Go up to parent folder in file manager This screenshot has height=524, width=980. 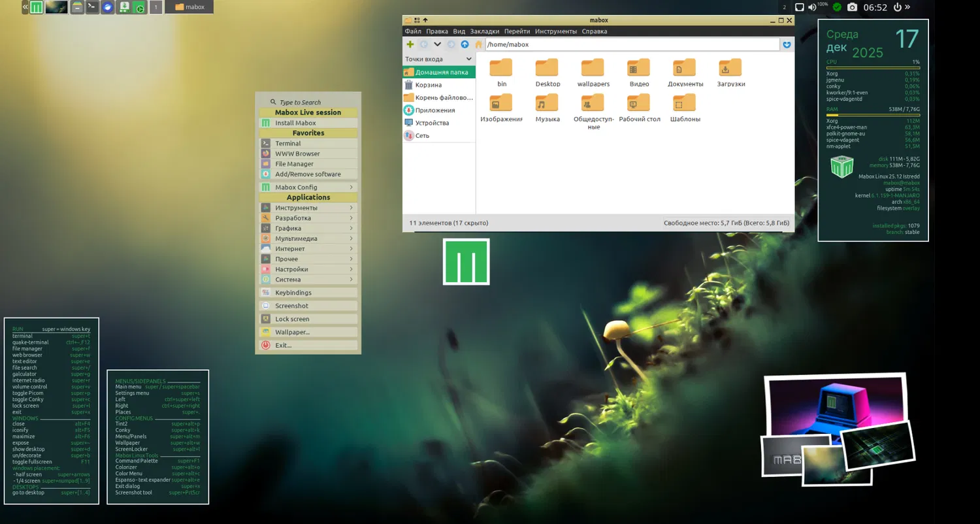pos(465,44)
